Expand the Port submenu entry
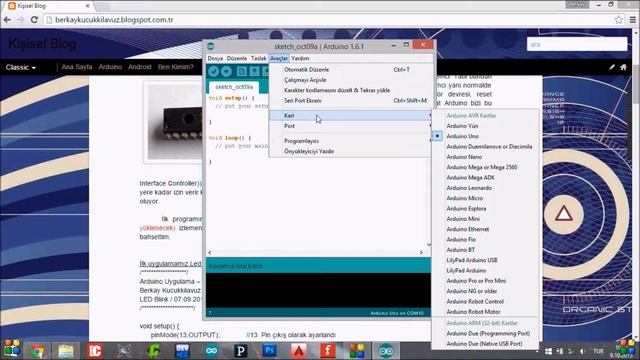 click(350, 126)
